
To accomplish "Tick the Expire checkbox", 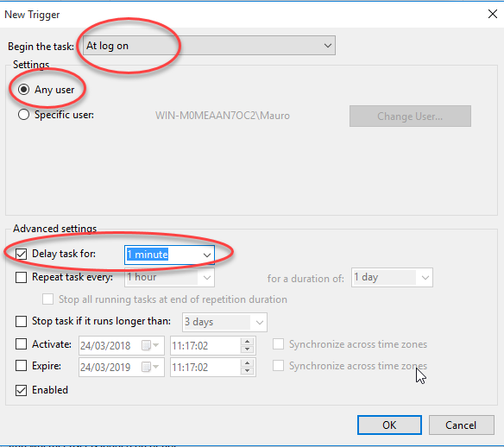I will coord(22,366).
